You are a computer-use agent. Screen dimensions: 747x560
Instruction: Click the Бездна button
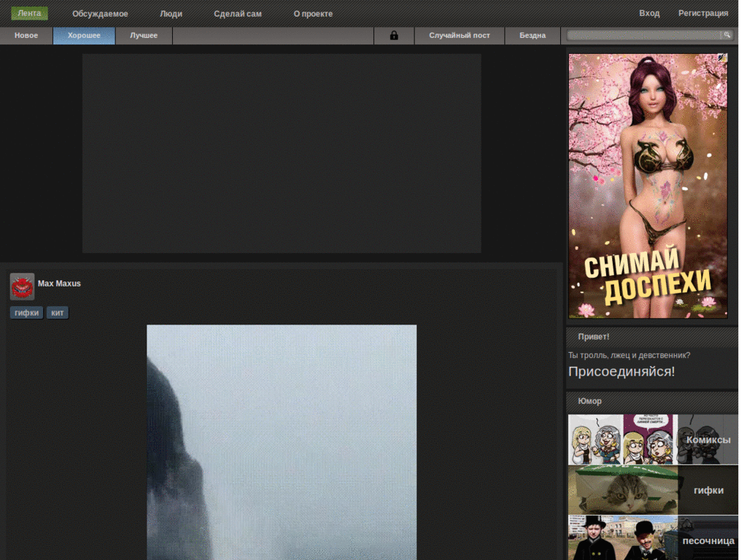[x=533, y=36]
